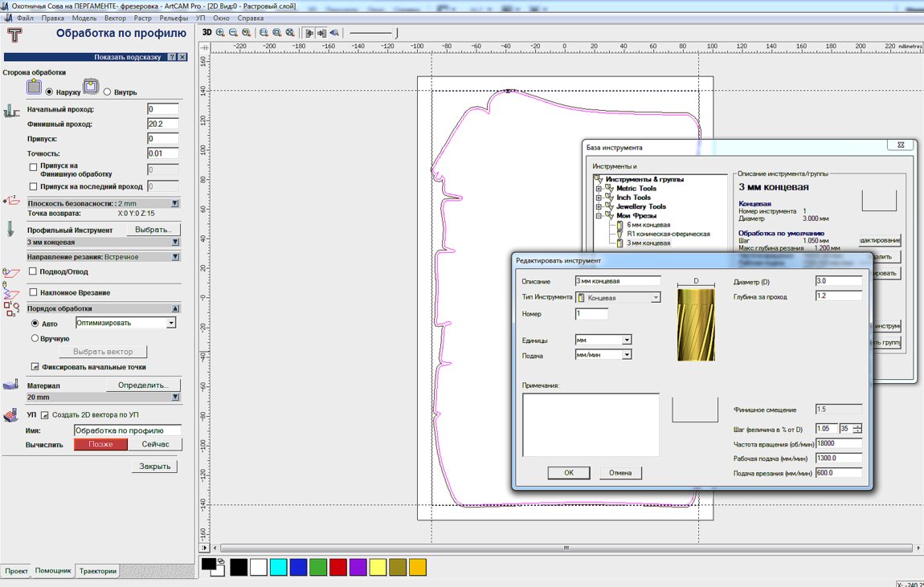Select the Авто ordering radio button

click(x=35, y=324)
